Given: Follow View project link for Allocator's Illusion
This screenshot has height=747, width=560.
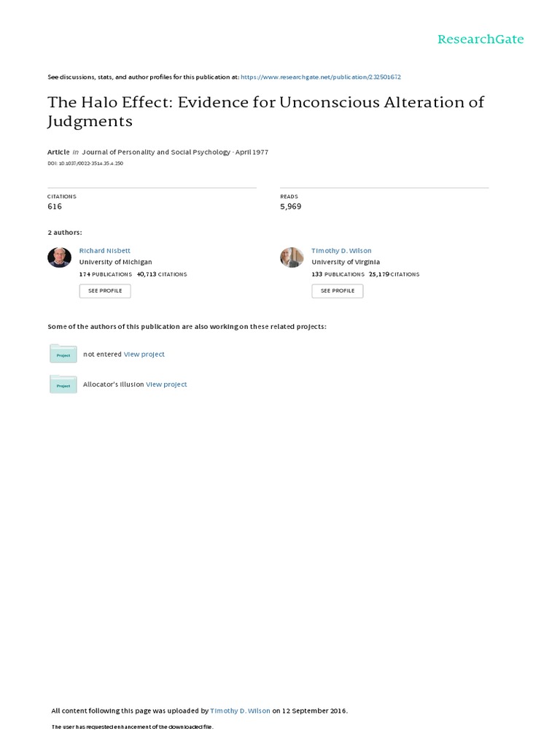Looking at the screenshot, I should [166, 384].
